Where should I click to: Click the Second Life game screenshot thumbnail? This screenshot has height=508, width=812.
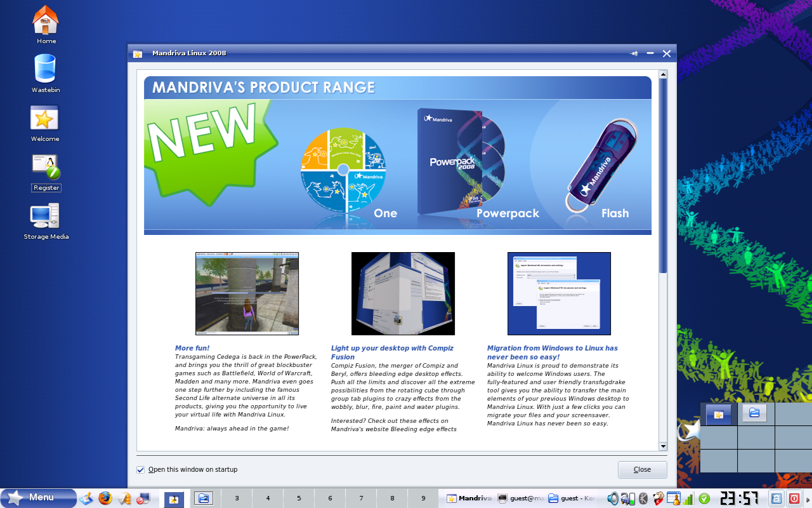click(247, 293)
